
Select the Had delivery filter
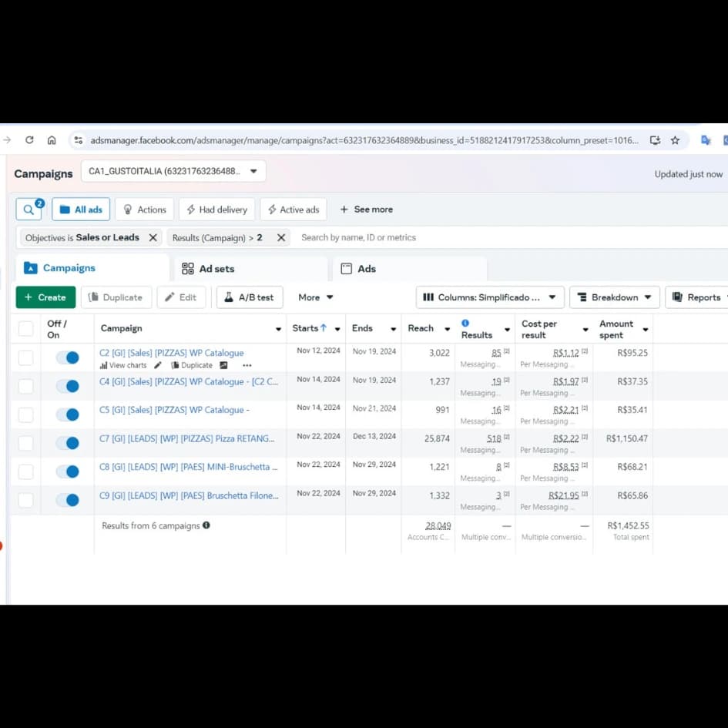(x=216, y=210)
